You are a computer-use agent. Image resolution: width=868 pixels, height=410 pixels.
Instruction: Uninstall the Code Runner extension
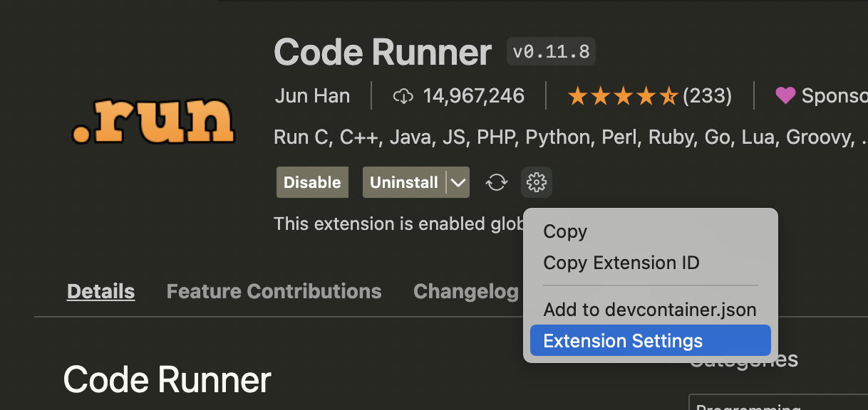tap(404, 182)
